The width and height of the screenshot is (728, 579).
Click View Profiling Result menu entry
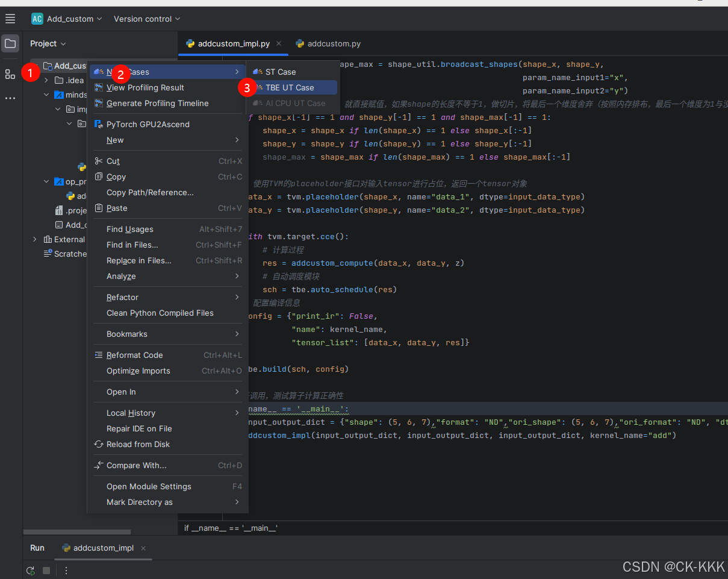click(145, 87)
